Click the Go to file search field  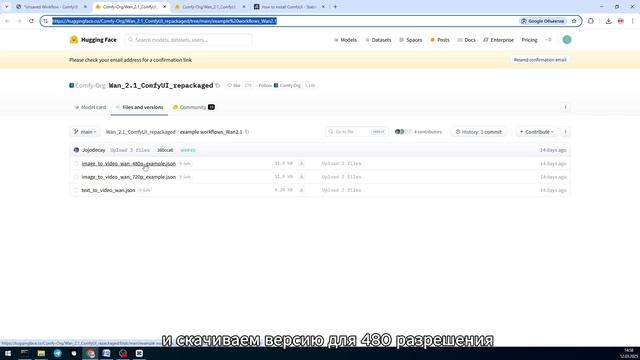357,132
